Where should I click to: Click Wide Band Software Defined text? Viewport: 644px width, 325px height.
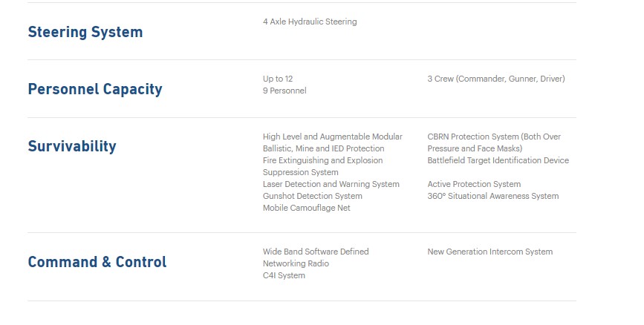point(315,252)
